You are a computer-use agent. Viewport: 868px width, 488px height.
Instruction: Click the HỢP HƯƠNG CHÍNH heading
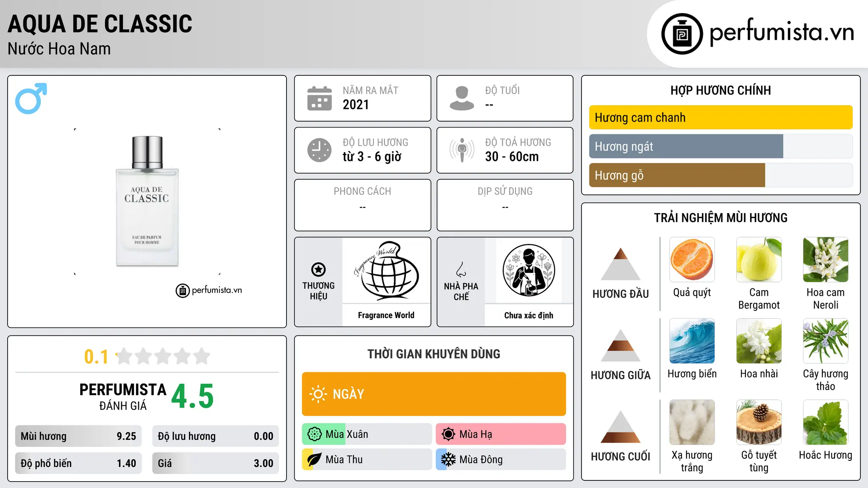[x=721, y=90]
